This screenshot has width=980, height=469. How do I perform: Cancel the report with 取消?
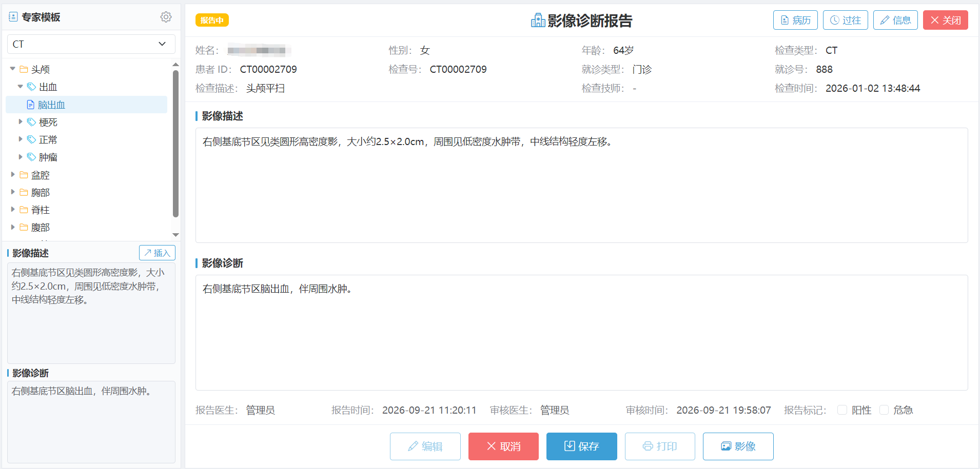(503, 446)
